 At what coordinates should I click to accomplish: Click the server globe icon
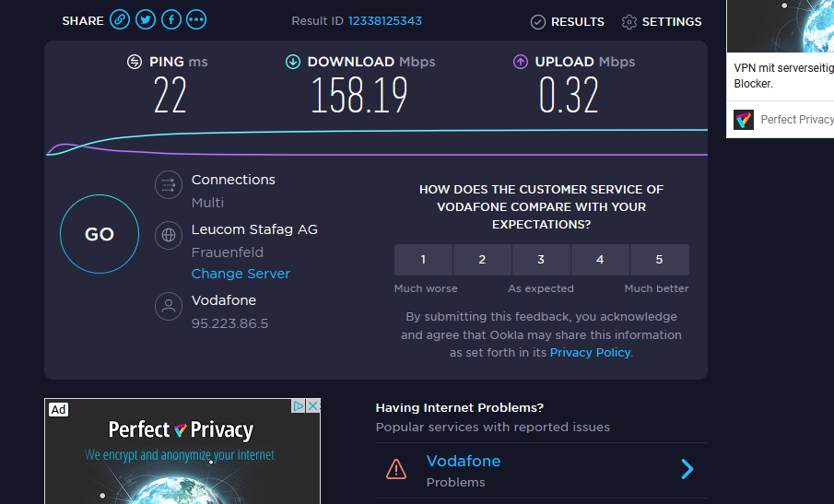[169, 234]
